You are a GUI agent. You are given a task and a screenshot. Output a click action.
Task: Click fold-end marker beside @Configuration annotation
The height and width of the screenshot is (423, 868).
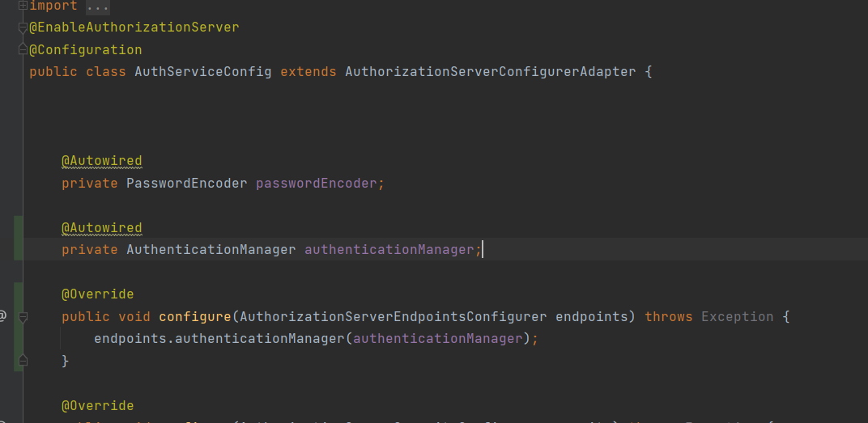coord(23,50)
